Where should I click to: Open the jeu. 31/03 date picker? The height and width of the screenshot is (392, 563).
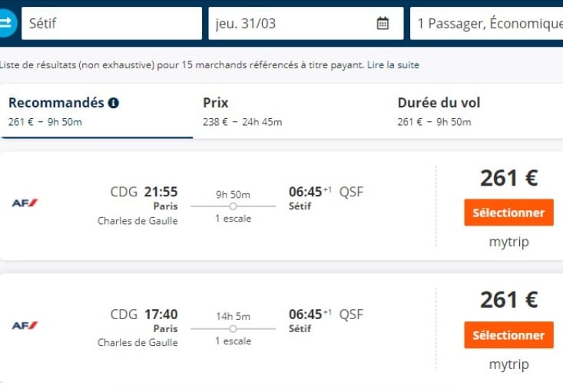click(x=306, y=23)
